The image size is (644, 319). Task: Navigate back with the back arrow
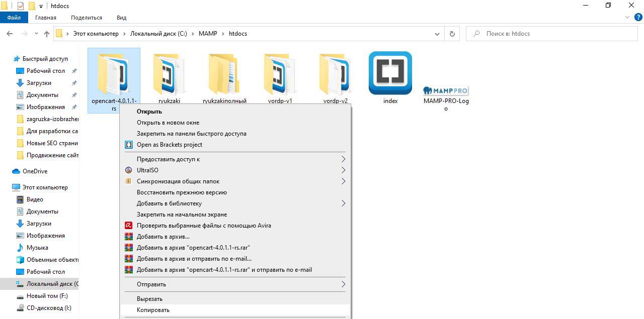10,34
